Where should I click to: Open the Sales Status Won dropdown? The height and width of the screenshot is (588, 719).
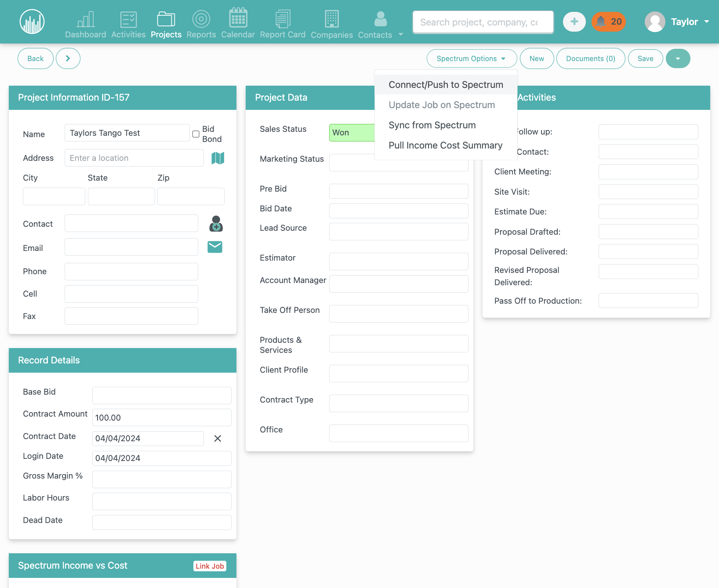click(352, 132)
